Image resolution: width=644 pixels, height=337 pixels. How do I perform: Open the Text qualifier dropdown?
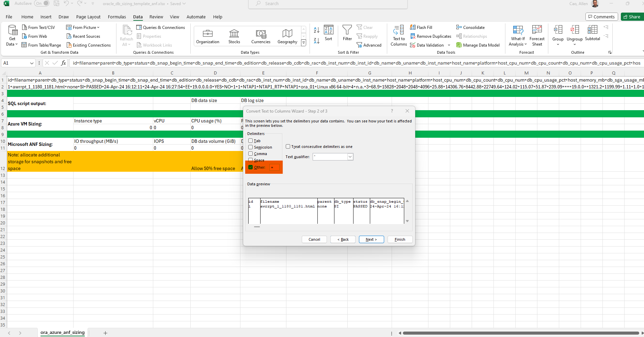[350, 157]
